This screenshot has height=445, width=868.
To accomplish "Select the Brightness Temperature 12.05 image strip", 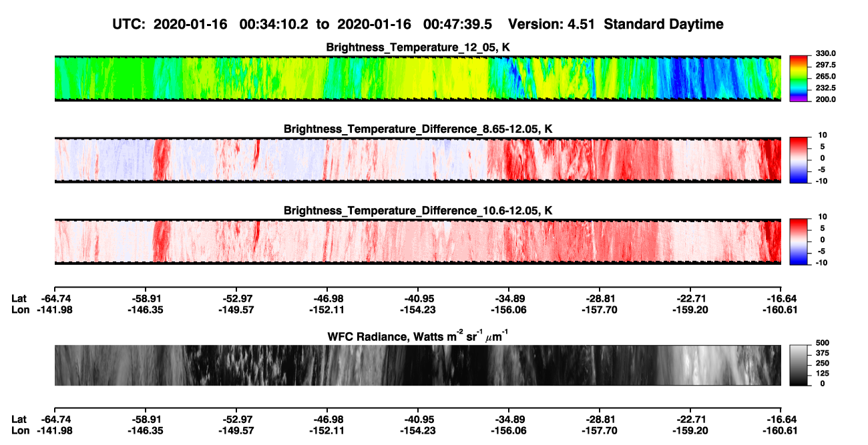I will (417, 78).
